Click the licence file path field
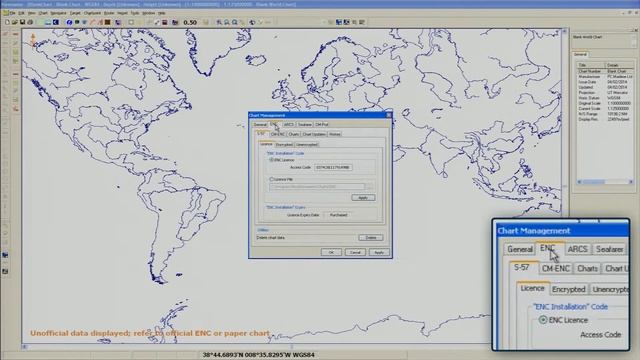Image resolution: width=640 pixels, height=360 pixels. click(x=317, y=187)
